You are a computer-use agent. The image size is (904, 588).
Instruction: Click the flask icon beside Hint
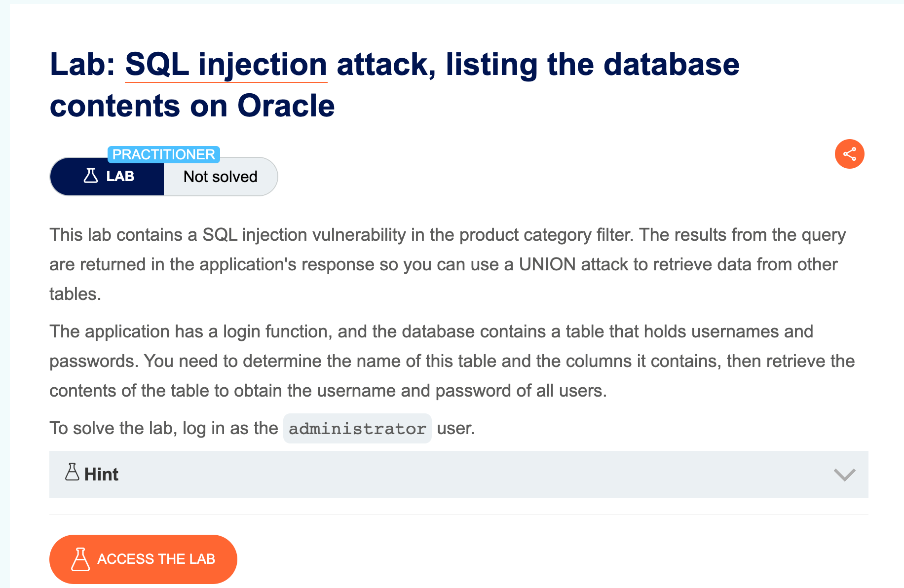tap(72, 472)
